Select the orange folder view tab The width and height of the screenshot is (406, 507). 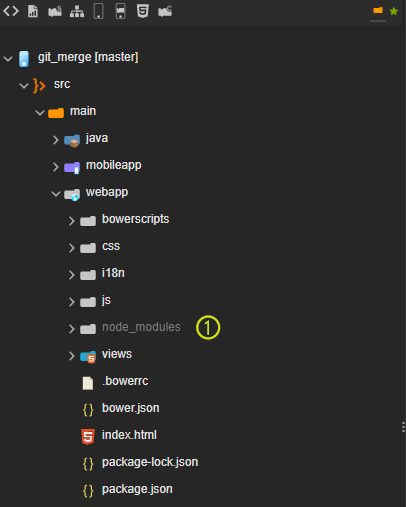pyautogui.click(x=378, y=11)
